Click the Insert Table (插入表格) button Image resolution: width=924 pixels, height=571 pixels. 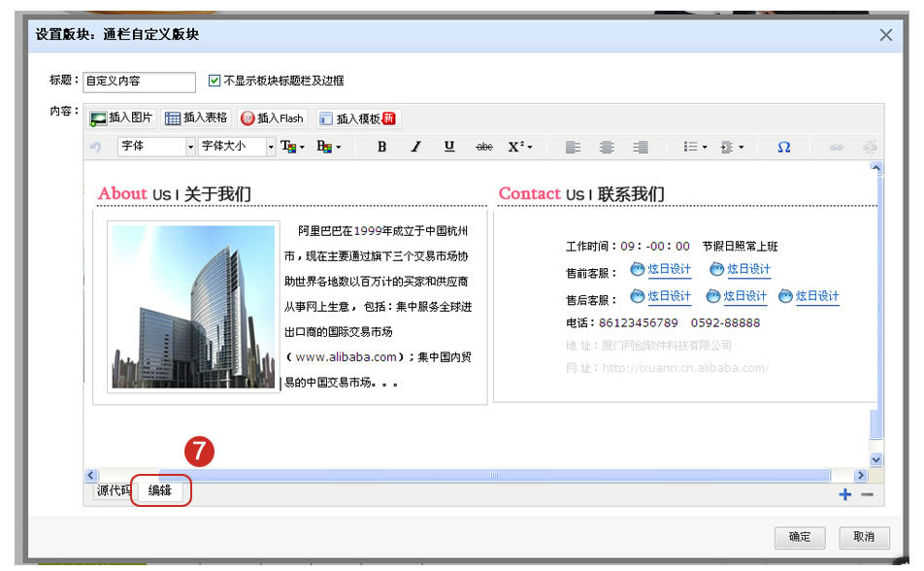(x=196, y=118)
